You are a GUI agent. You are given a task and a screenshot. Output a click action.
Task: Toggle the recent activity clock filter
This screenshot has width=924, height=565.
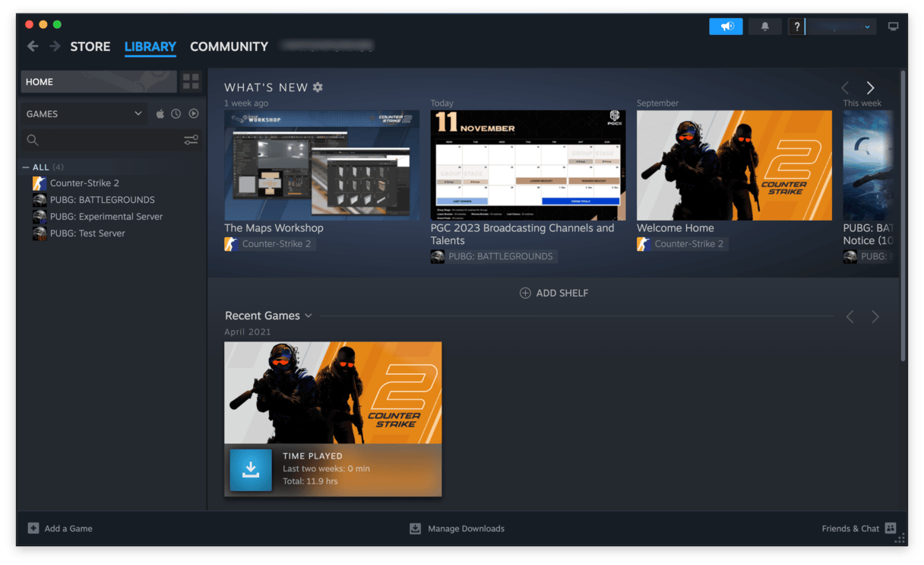tap(176, 114)
